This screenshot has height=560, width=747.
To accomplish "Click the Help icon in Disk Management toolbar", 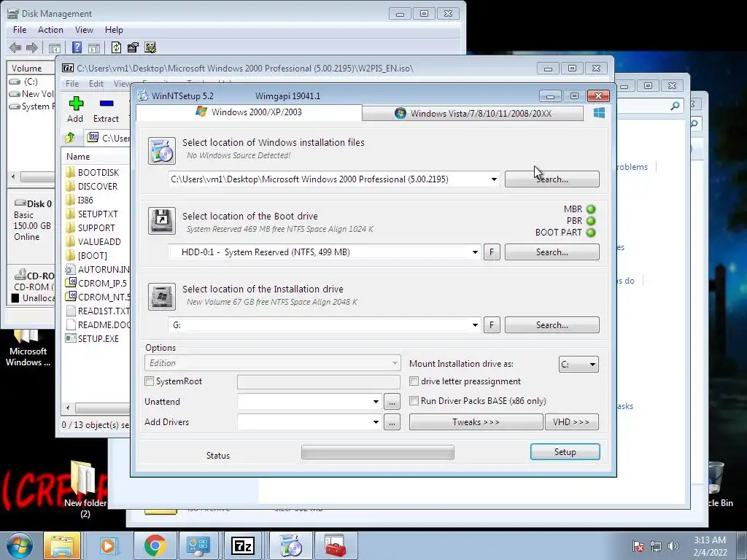I will [77, 47].
